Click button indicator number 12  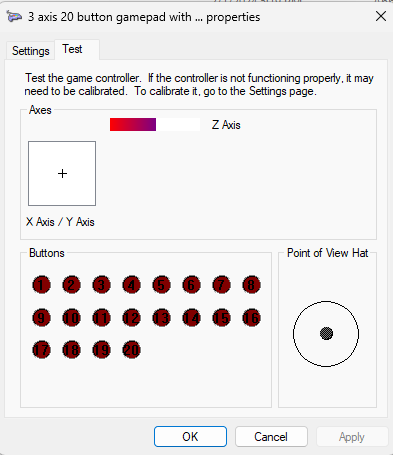point(131,318)
